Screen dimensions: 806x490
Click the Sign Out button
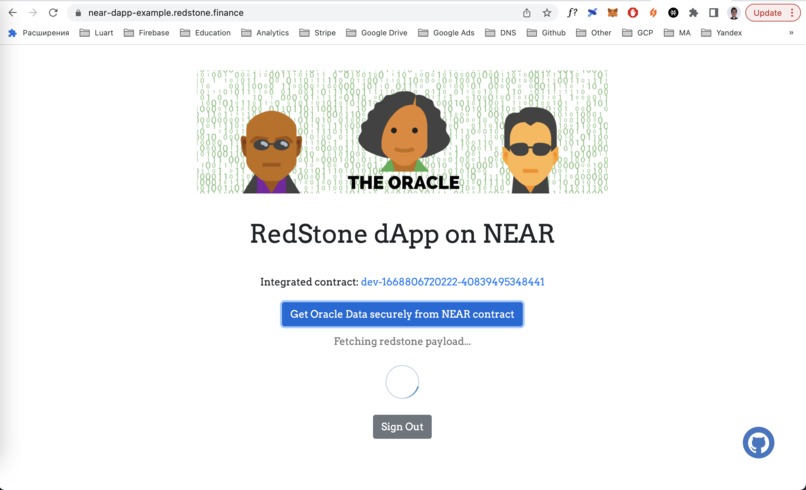402,427
